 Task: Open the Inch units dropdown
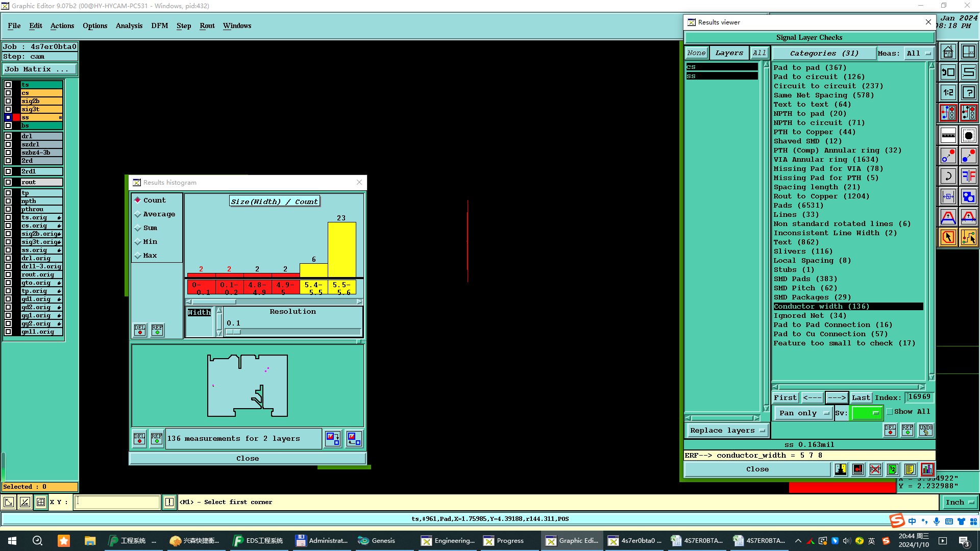point(959,502)
